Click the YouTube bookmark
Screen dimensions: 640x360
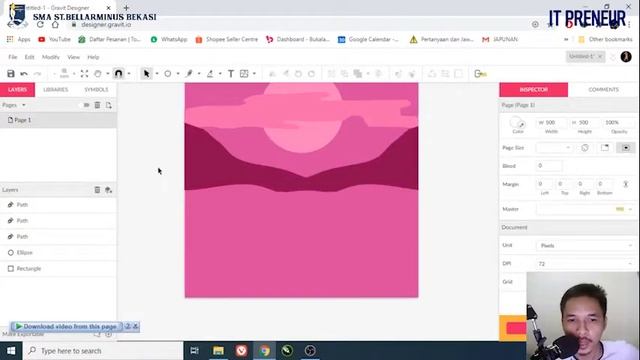click(x=54, y=40)
